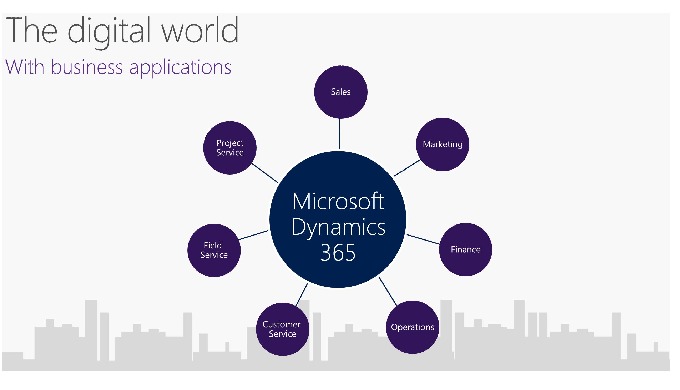
Task: Open the Operations circle
Action: (x=412, y=327)
